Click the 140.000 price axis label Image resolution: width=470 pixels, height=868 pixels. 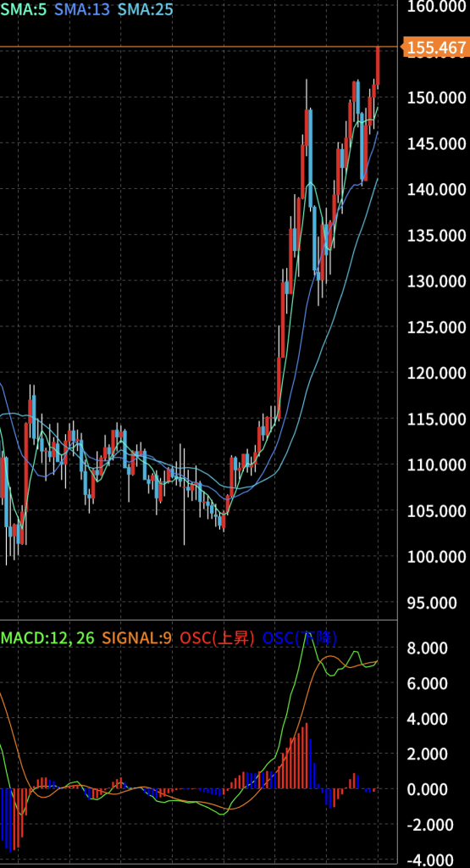coord(436,190)
